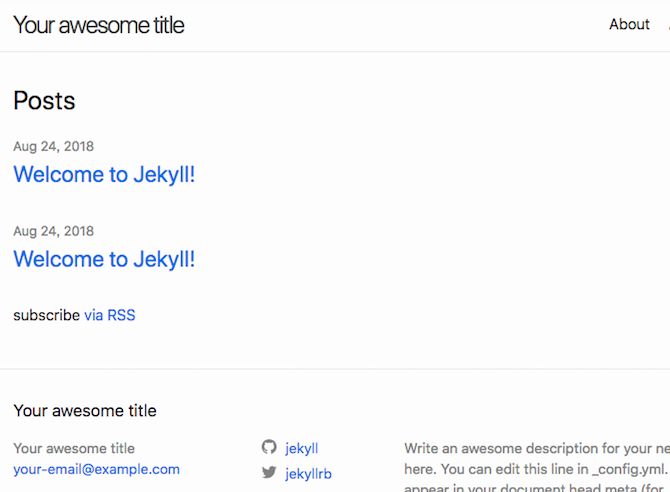Click the second post's Aug 24, 2018 date
This screenshot has height=492, width=670.
point(54,231)
